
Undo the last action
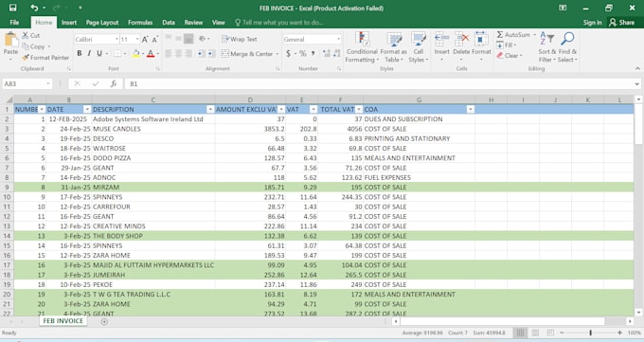tap(34, 8)
